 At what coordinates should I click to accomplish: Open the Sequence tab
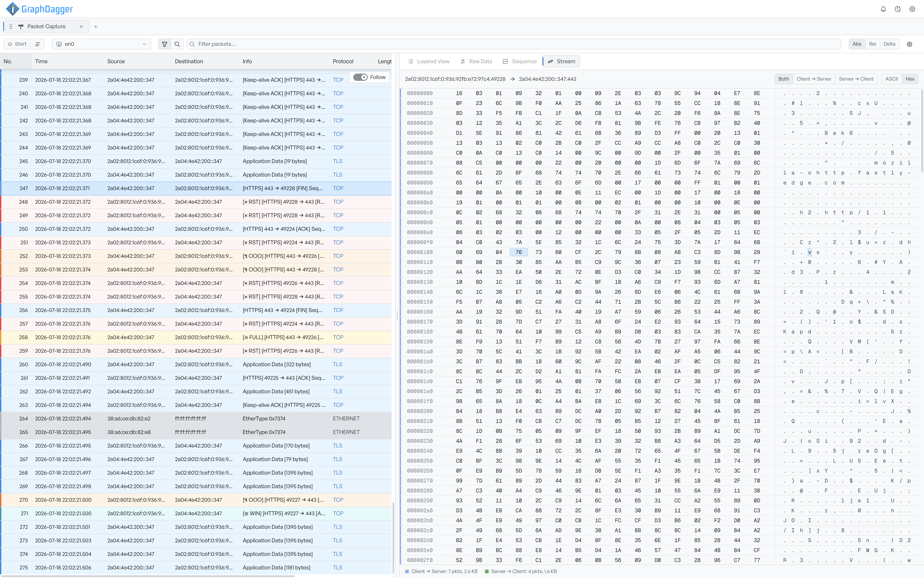tap(520, 61)
